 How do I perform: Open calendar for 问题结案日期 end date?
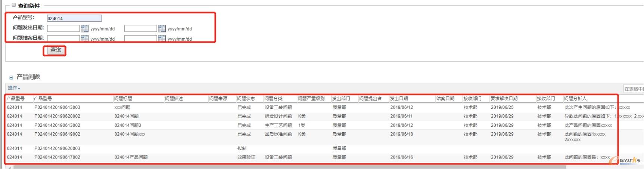point(162,38)
